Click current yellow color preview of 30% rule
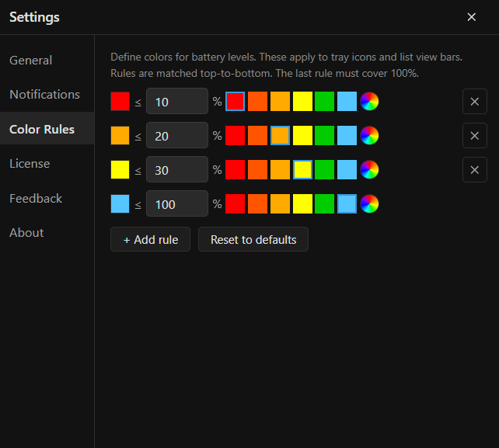Image resolution: width=499 pixels, height=448 pixels. [120, 170]
